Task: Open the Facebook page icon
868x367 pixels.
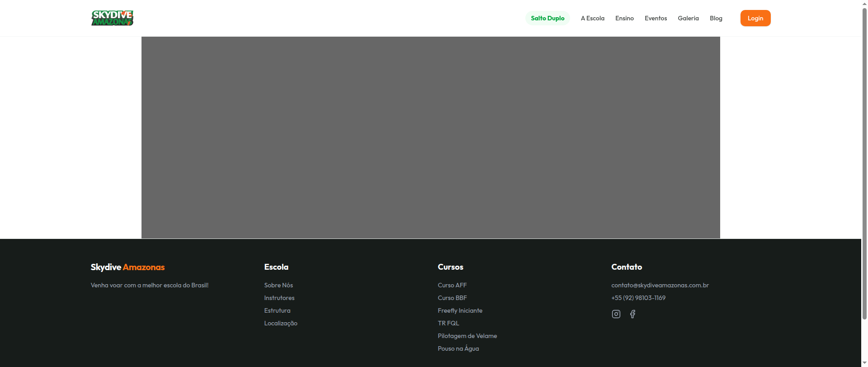Action: pos(632,314)
